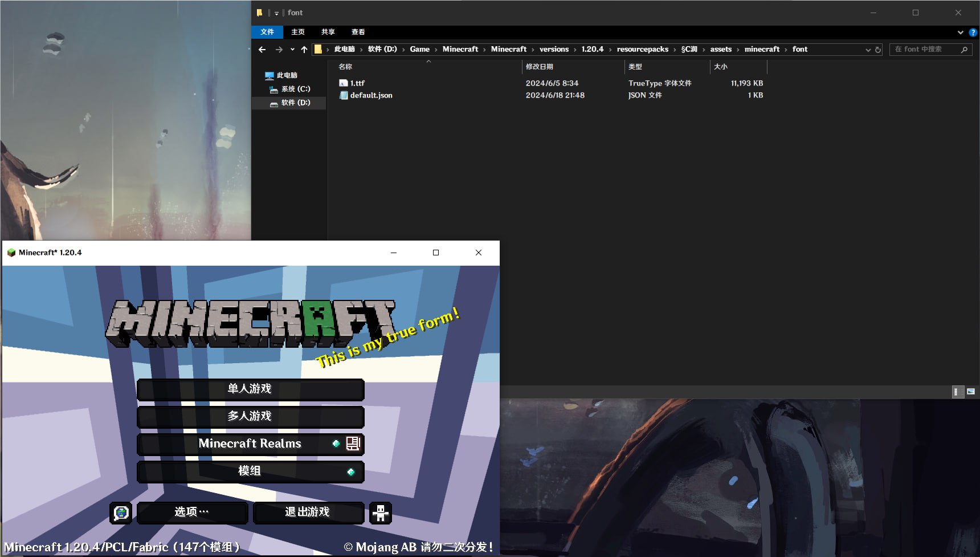Click the search box for the font folder

pos(923,50)
